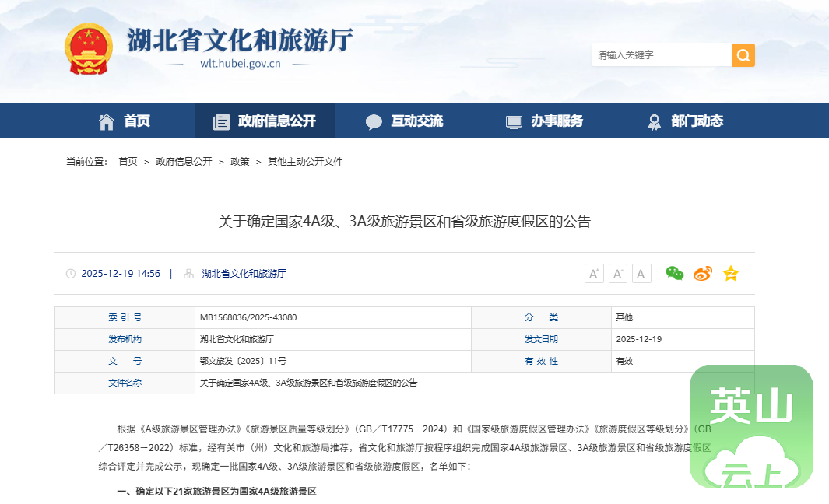Reset font size with plain A button
The height and width of the screenshot is (504, 829).
[x=641, y=274]
